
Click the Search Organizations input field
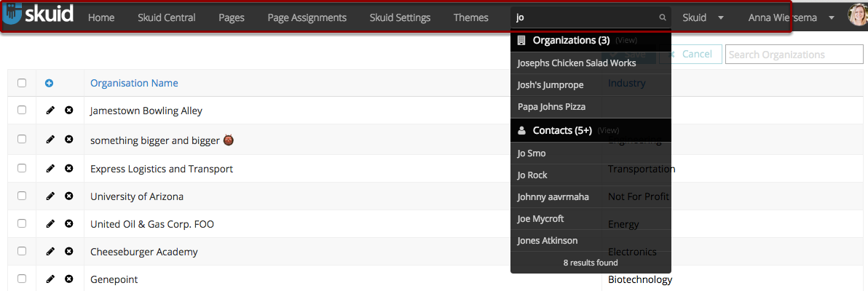click(794, 55)
